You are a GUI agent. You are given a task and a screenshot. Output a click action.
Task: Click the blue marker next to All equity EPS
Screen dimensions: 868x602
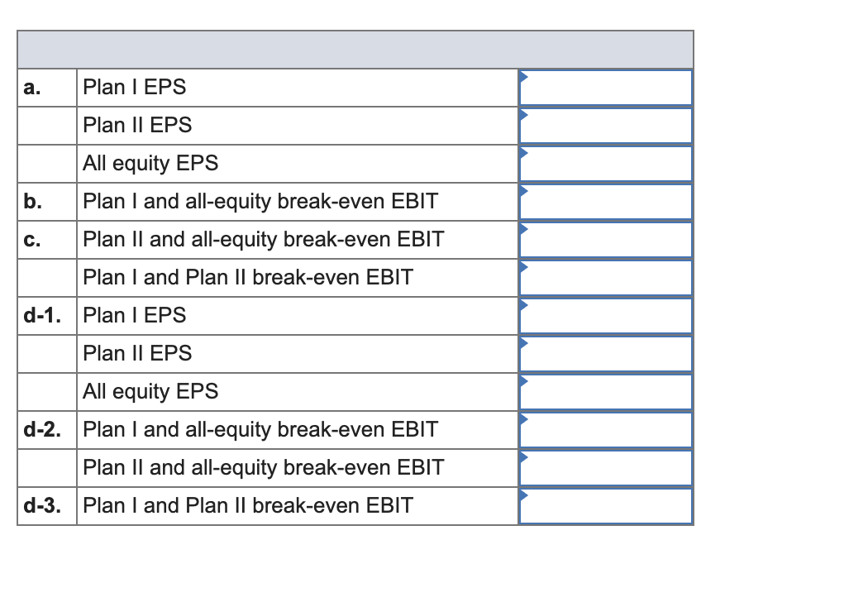point(522,152)
